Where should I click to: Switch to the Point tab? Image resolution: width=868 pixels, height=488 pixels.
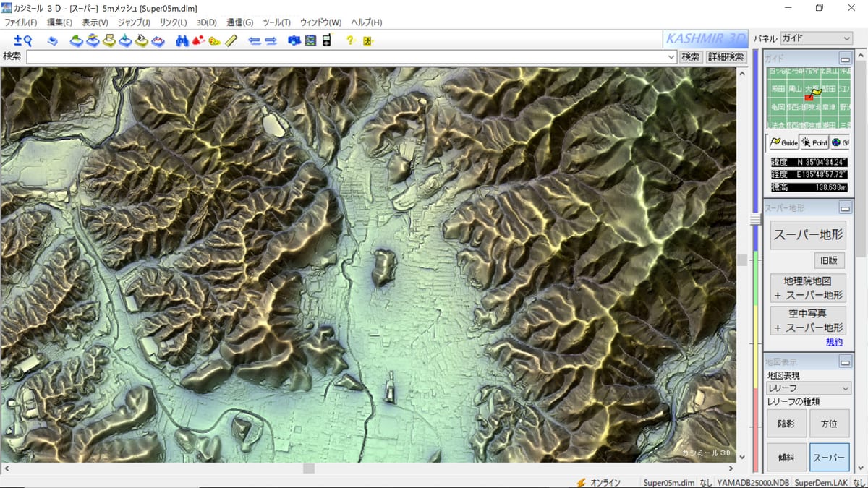click(x=815, y=143)
